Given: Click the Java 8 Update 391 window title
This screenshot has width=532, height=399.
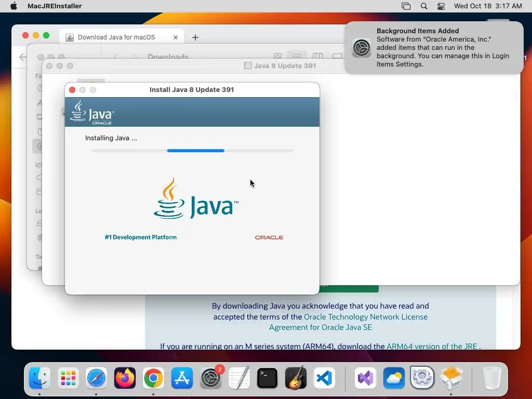Looking at the screenshot, I should [285, 66].
